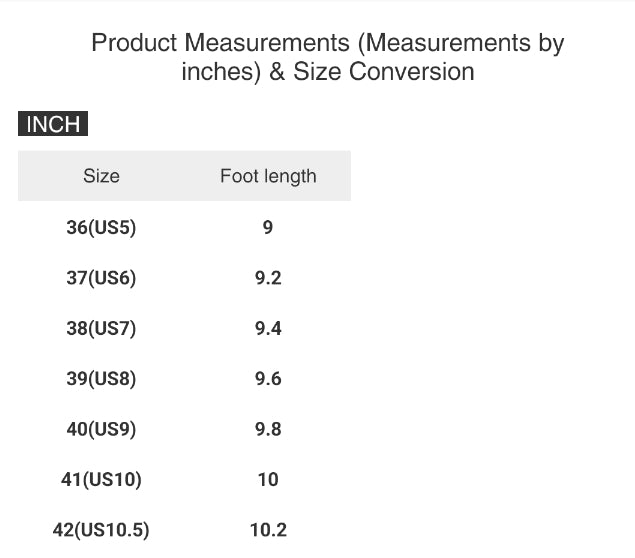Choose the 42(US10.5) size label

101,530
